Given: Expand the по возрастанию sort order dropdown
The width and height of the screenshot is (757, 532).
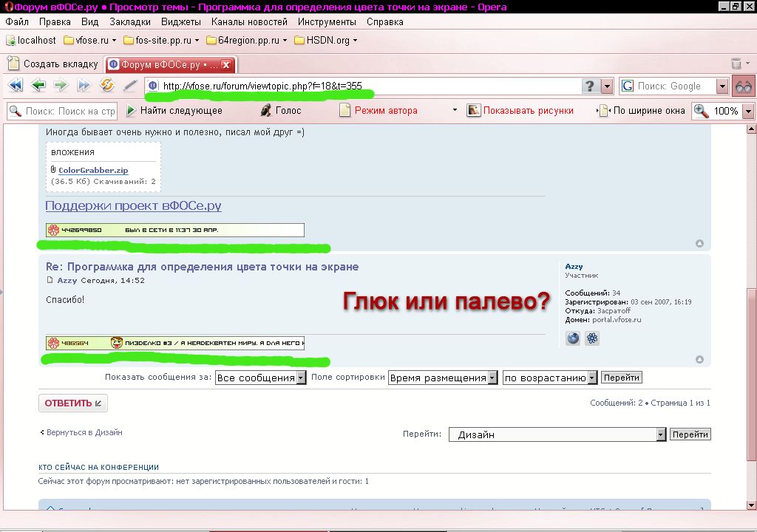Looking at the screenshot, I should 550,378.
